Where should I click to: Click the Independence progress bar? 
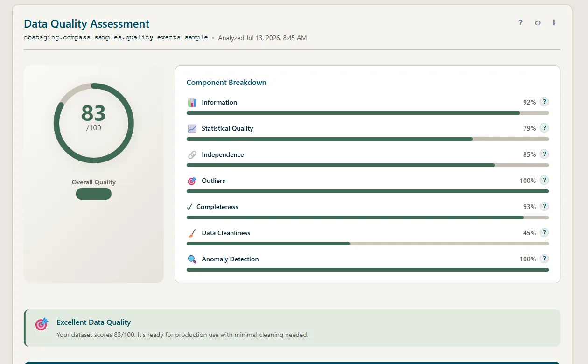click(368, 165)
